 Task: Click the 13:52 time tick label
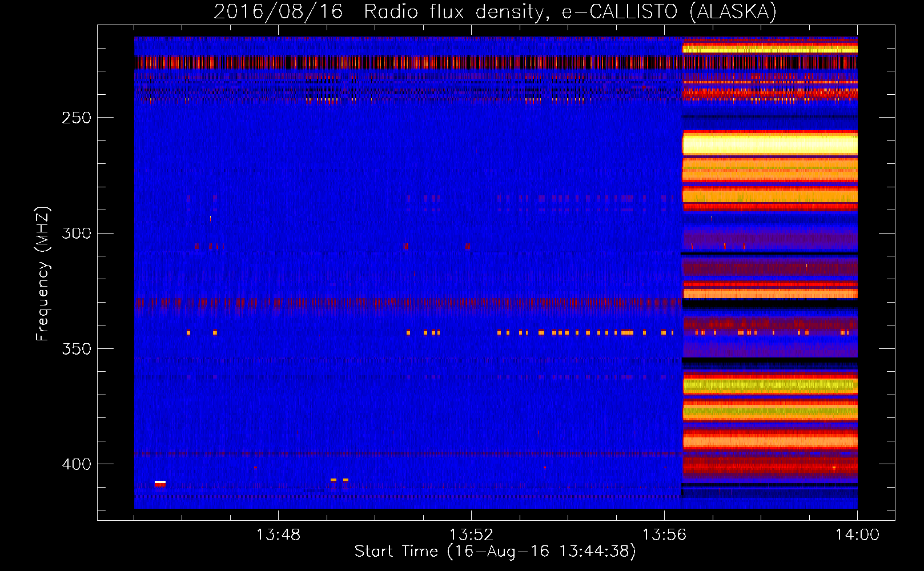click(471, 535)
